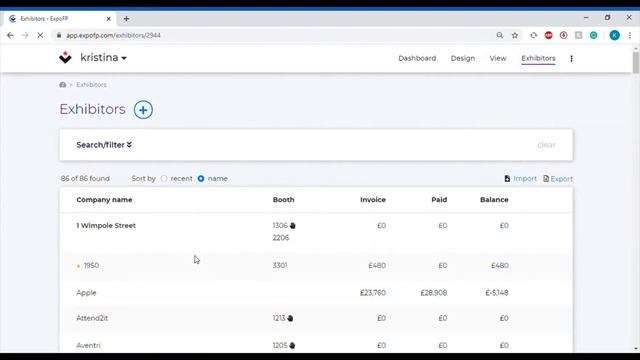The width and height of the screenshot is (640, 360).
Task: Click the Import link
Action: 525,179
